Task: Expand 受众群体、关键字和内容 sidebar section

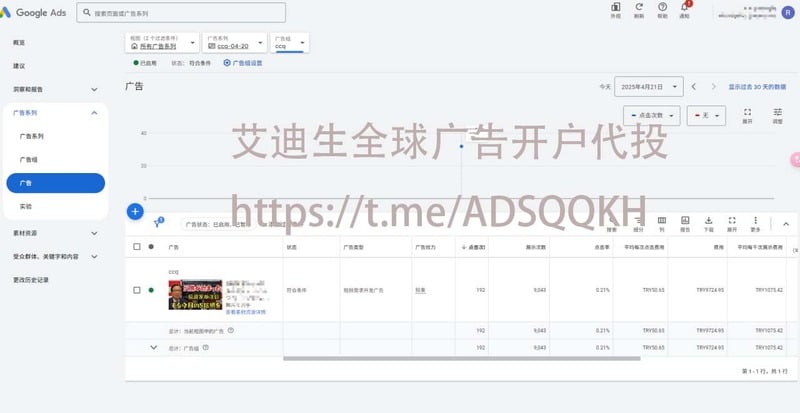Action: pos(55,257)
